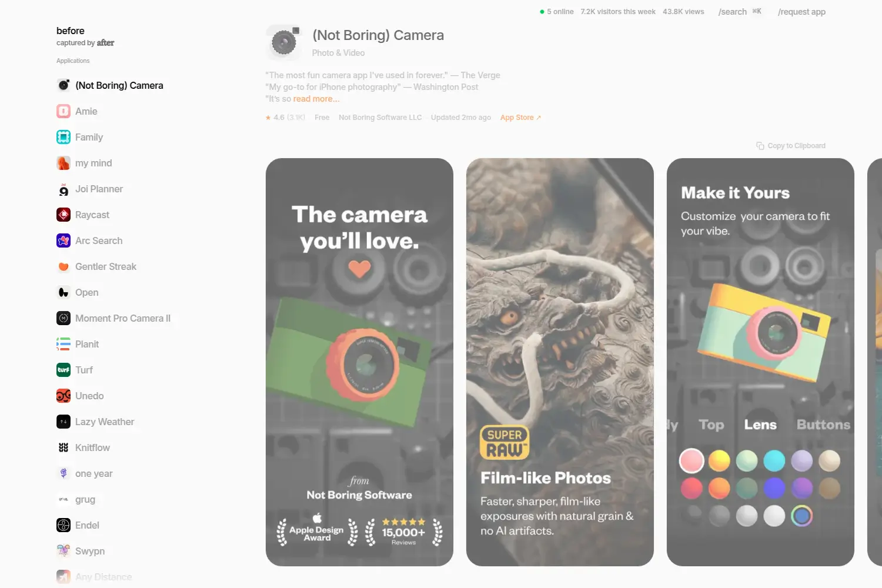Click the Endel label
Screen dimensions: 882x588
pos(87,525)
